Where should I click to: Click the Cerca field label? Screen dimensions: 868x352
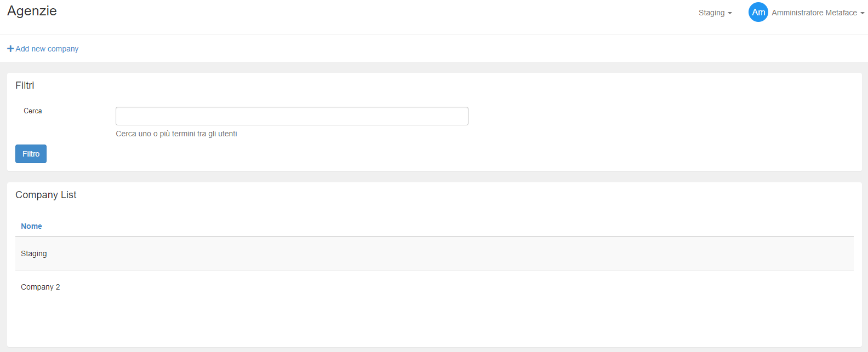32,111
